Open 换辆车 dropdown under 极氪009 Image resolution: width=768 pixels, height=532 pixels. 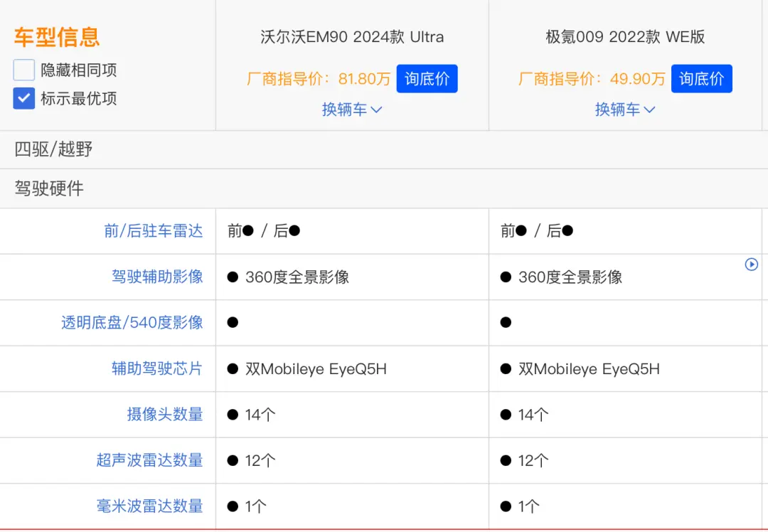click(625, 110)
